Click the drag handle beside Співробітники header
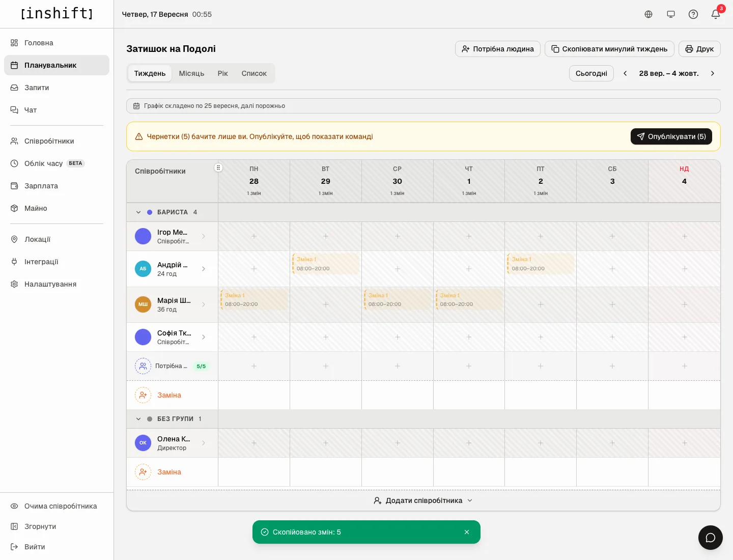Screen dimensions: 733x560 [x=218, y=167]
